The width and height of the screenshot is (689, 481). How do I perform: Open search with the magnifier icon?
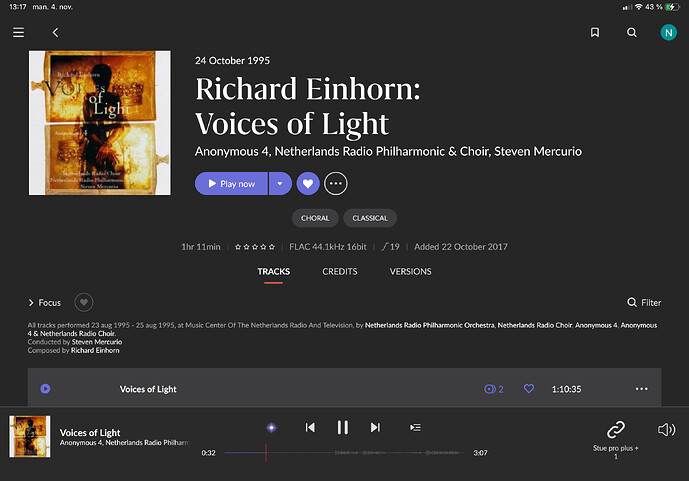tap(632, 32)
